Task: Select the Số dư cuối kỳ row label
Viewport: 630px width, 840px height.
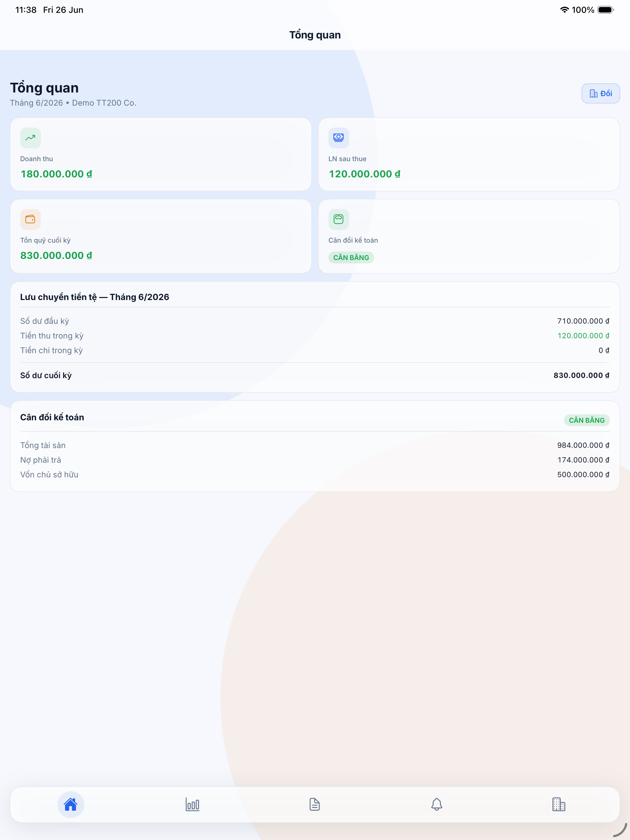Action: tap(46, 375)
